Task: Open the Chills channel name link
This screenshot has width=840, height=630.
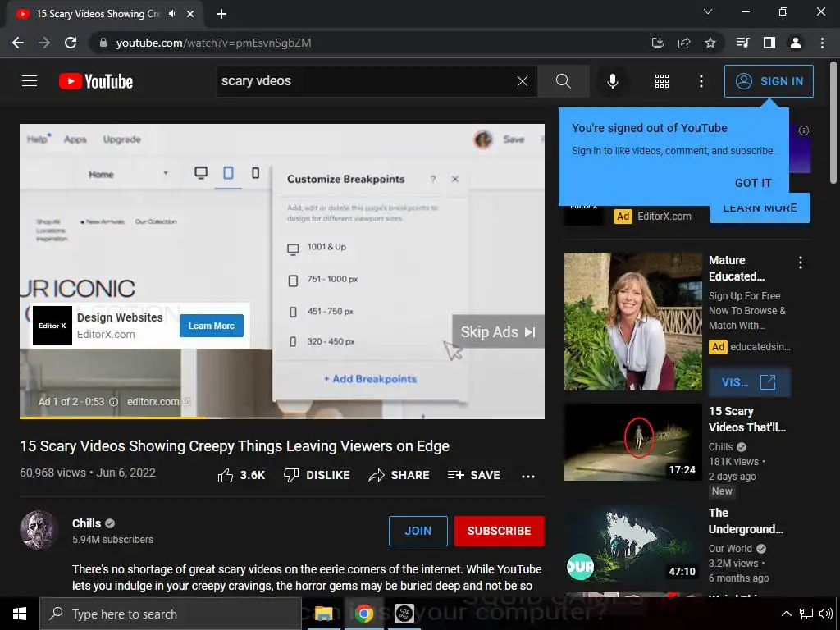Action: point(86,523)
